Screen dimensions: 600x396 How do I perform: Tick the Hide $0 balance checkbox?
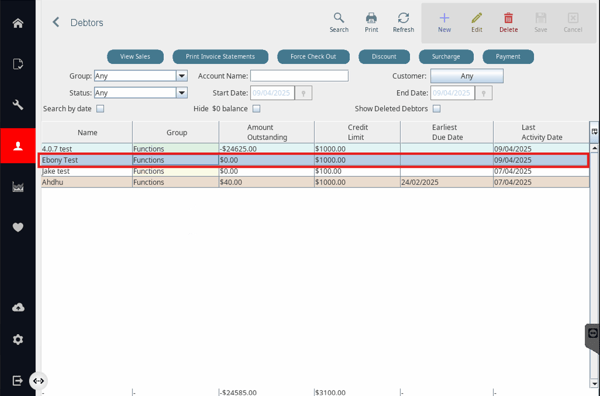pos(256,109)
